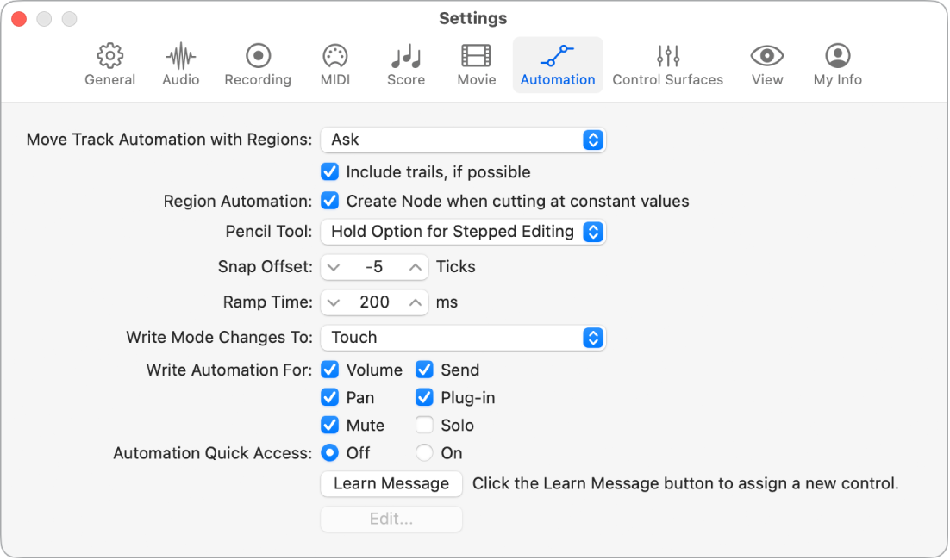Disable writing automation for Mute
Image resolution: width=950 pixels, height=560 pixels.
tap(330, 425)
